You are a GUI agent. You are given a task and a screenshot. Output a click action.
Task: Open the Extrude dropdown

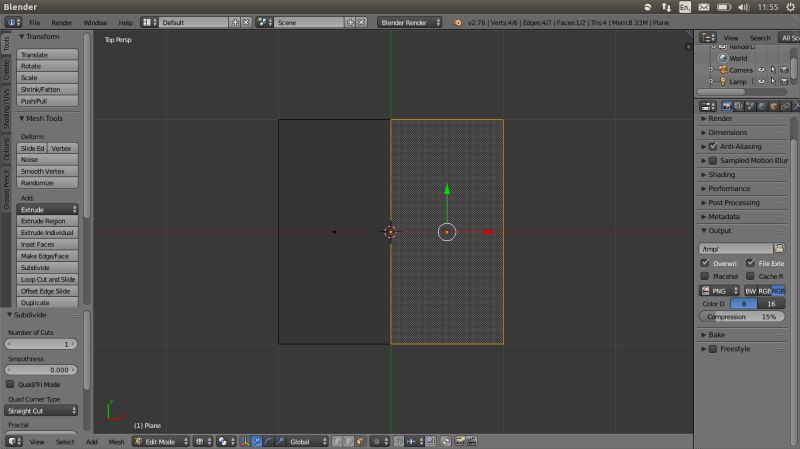pyautogui.click(x=47, y=209)
